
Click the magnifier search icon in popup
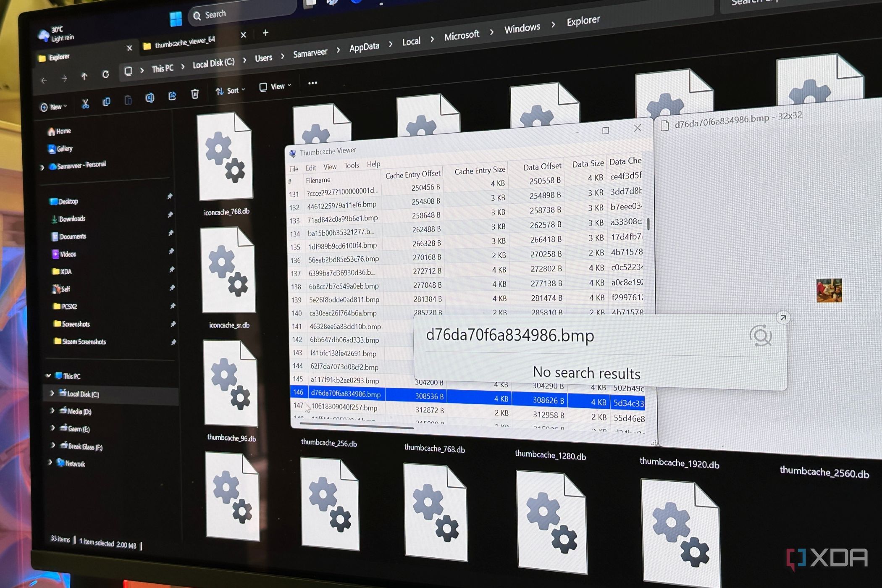[x=761, y=336]
